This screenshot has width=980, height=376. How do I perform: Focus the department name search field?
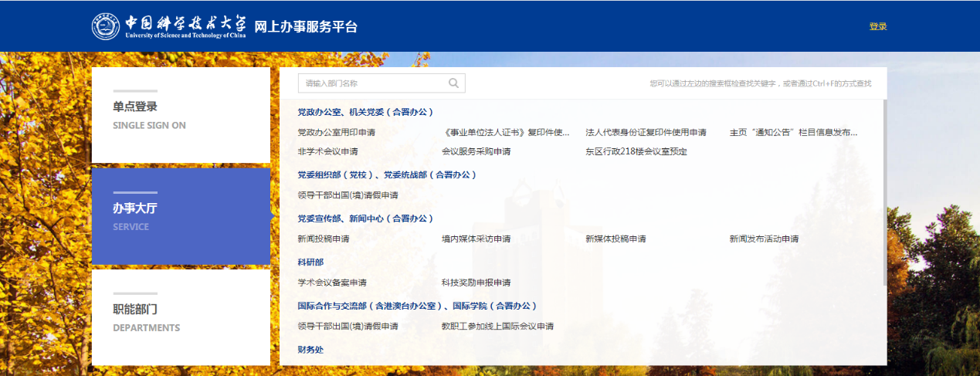(374, 83)
